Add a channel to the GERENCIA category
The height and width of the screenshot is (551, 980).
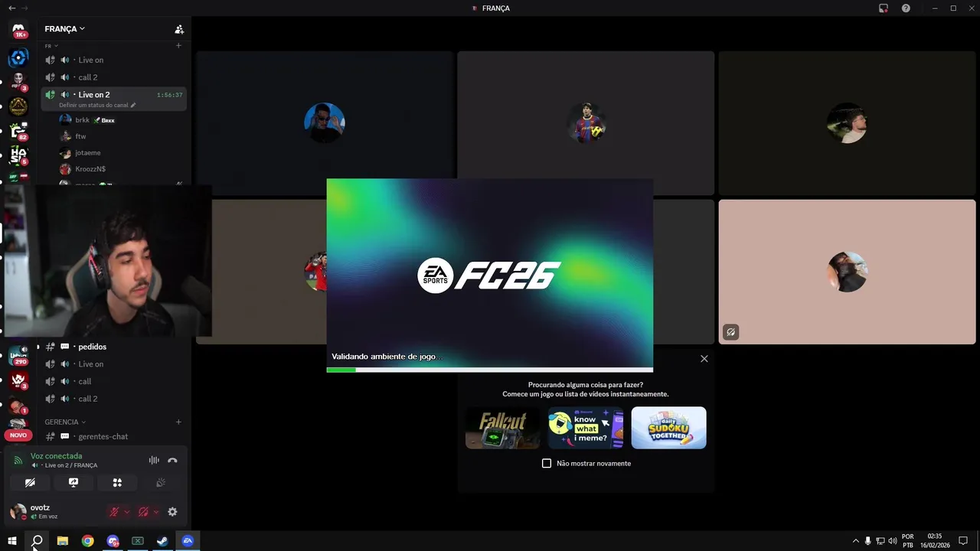click(x=178, y=422)
